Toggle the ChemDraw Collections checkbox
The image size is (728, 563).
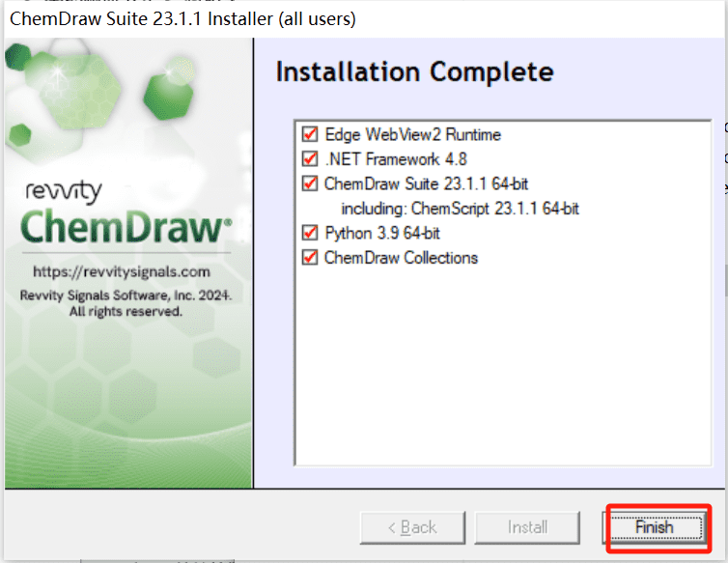(x=310, y=257)
